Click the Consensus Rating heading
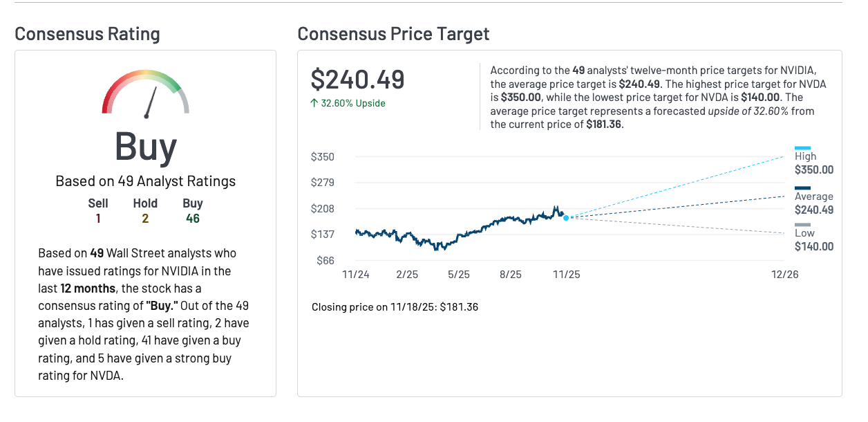 click(87, 34)
